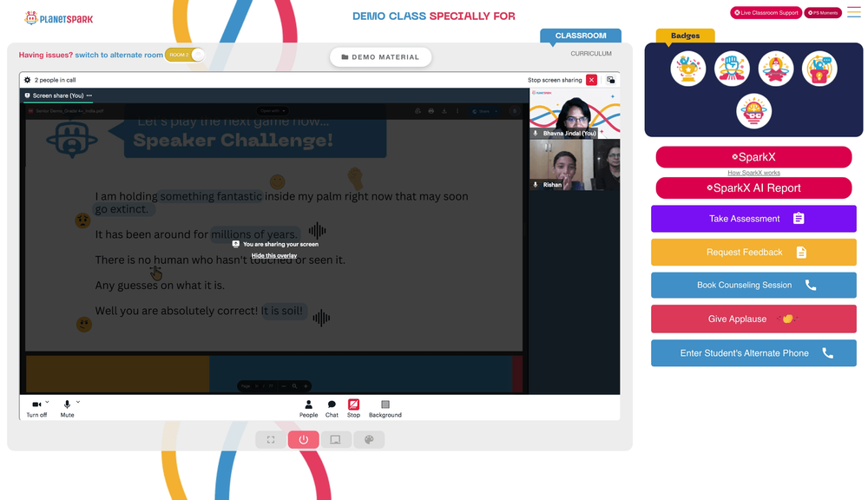Click the '2 people in call' text
Screen dimensions: 868x500
[55, 80]
